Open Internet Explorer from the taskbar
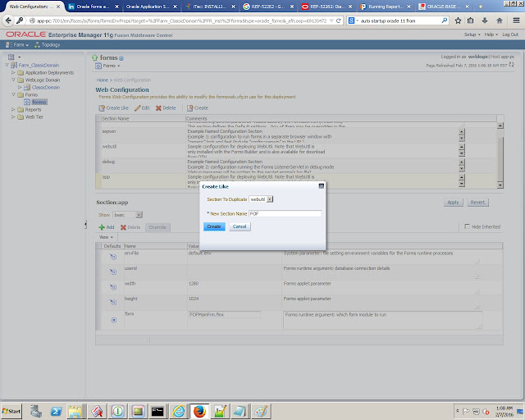The image size is (525, 420). [179, 411]
